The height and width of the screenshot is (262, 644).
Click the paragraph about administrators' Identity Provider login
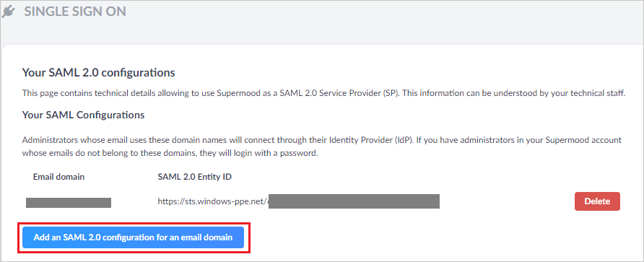(x=321, y=147)
